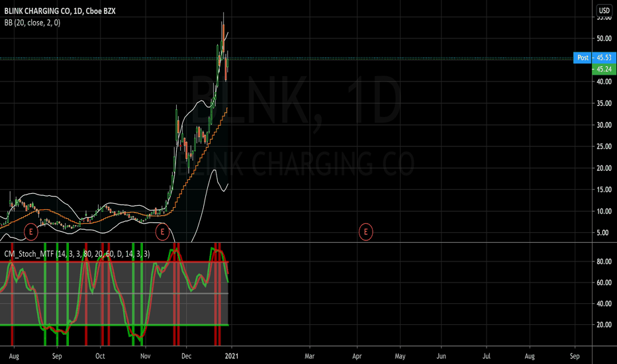Click the 40.00 label on price axis
The width and height of the screenshot is (617, 364).
coord(604,82)
